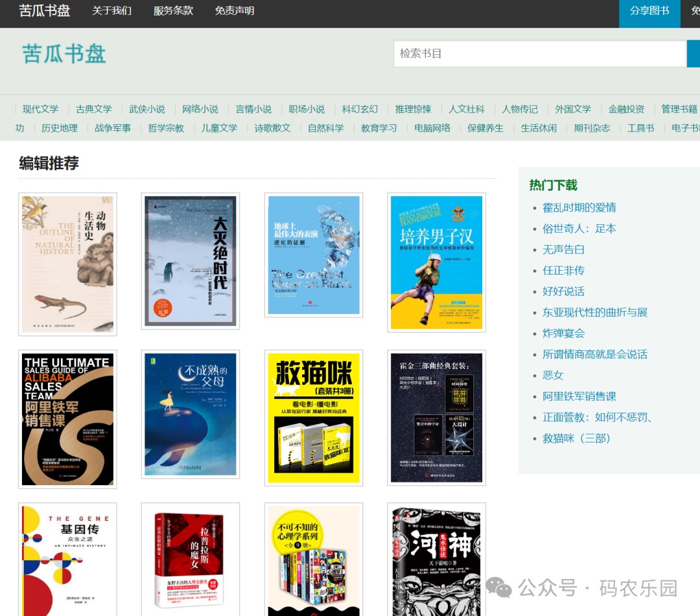
Task: Focus the 检索书目 search field
Action: coord(540,54)
